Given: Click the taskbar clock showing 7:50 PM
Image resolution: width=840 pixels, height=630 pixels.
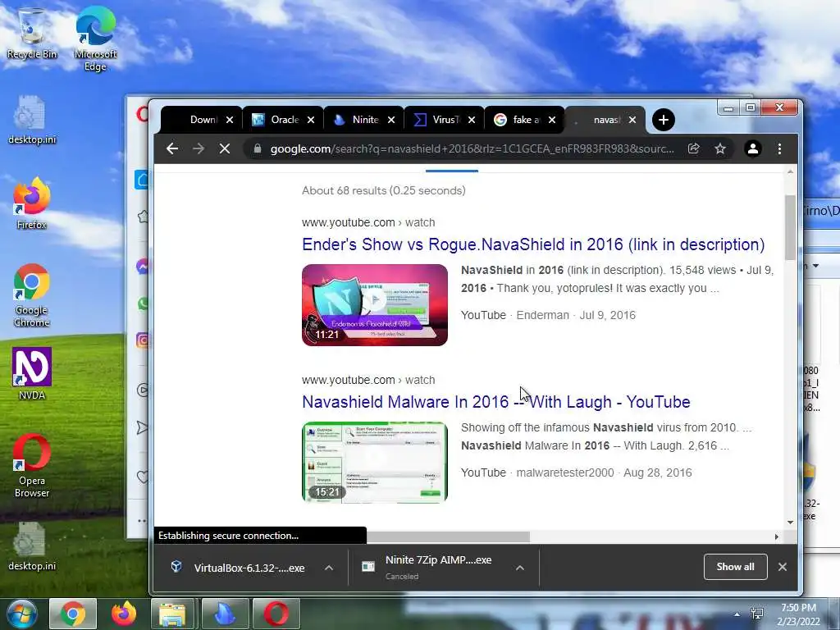Looking at the screenshot, I should click(798, 614).
